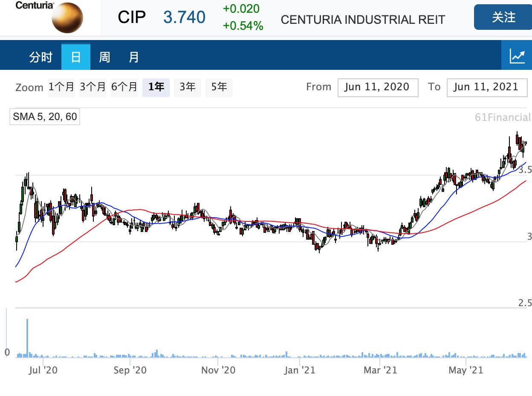Click the SMA 5, 20, 60 legend box
532x396 pixels.
coord(45,117)
